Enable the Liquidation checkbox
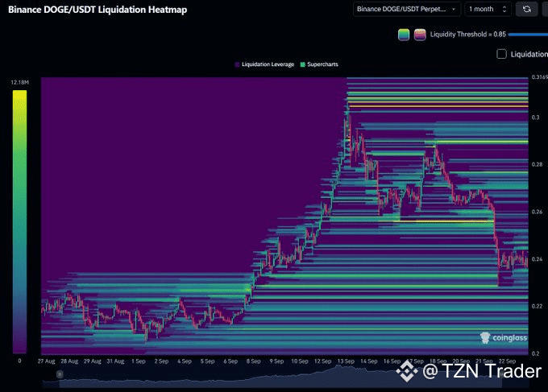 click(x=502, y=54)
